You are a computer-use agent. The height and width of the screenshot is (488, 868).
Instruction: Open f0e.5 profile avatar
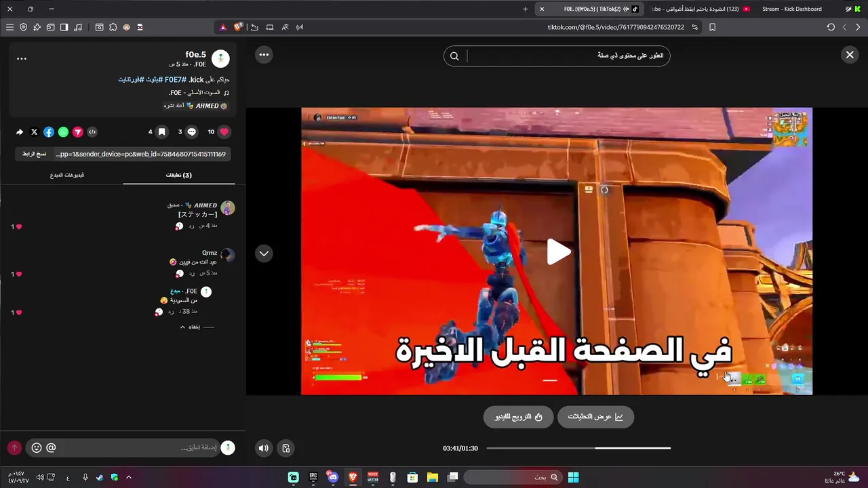[220, 58]
